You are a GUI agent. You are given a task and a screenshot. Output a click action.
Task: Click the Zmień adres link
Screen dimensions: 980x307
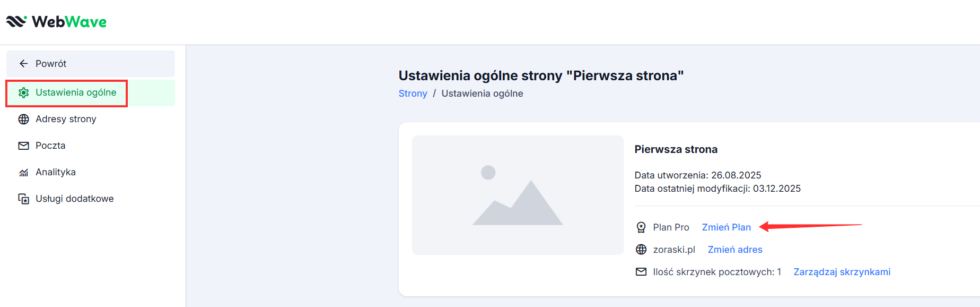(x=735, y=250)
